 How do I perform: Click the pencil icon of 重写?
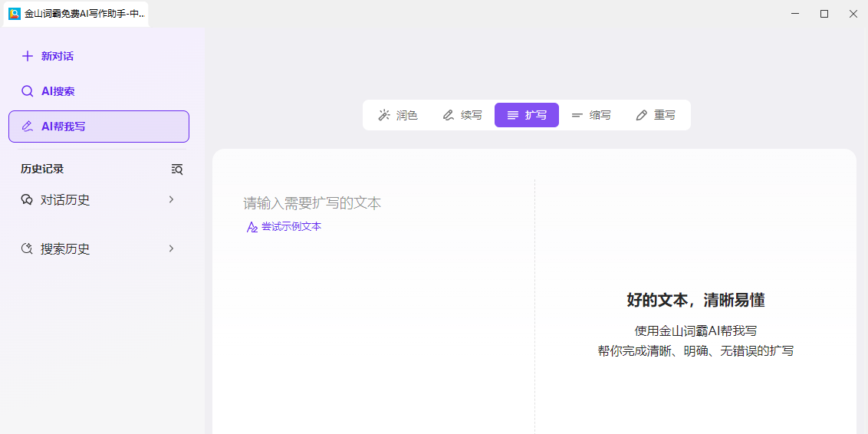(x=642, y=115)
